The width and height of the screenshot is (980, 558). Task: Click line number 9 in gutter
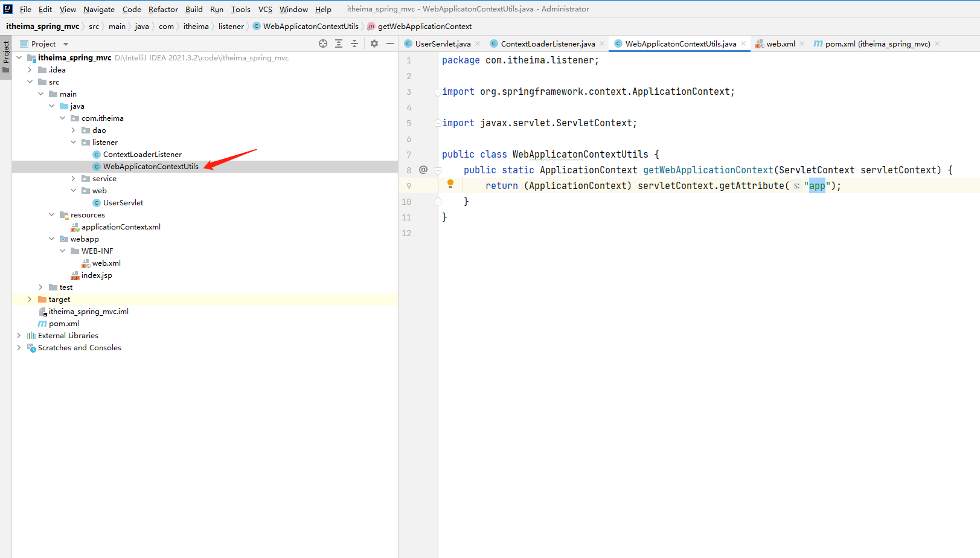click(409, 186)
